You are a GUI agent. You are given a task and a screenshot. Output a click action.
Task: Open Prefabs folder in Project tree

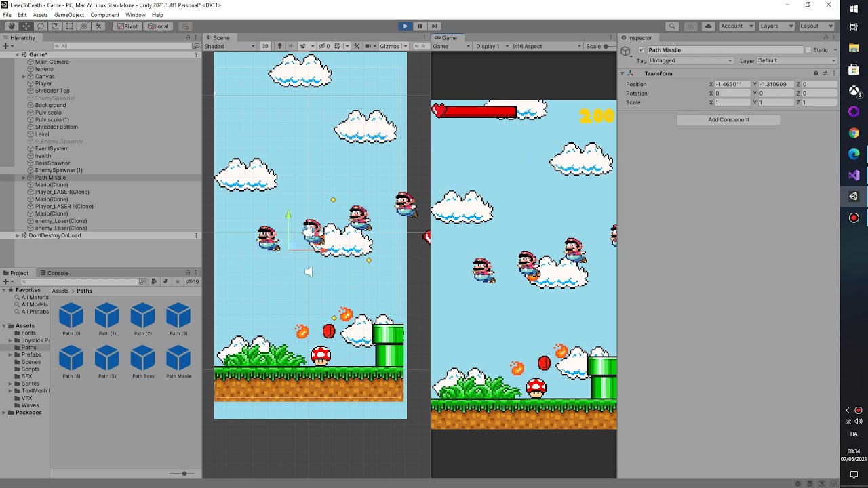coord(31,354)
